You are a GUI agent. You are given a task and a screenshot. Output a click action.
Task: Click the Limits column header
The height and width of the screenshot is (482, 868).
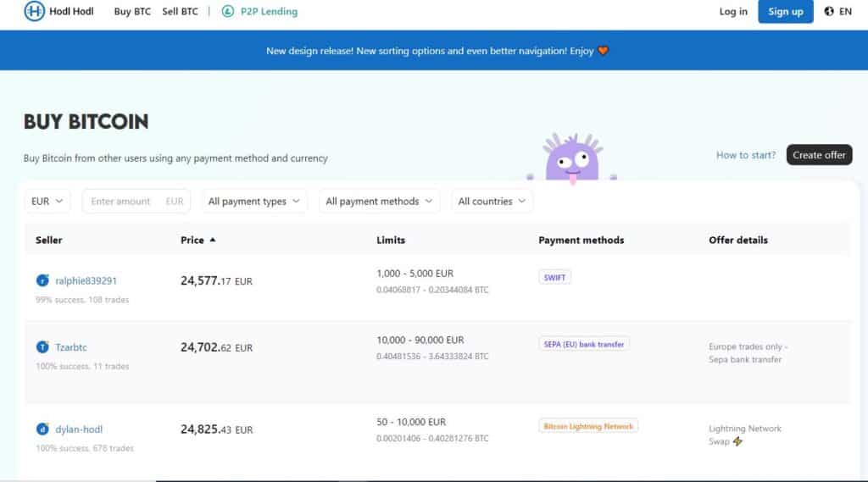[391, 240]
